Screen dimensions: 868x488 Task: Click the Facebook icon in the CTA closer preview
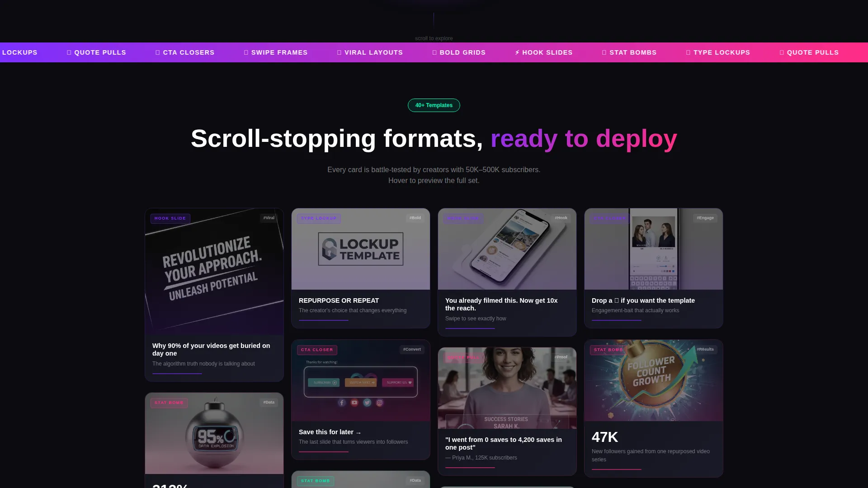pyautogui.click(x=342, y=403)
